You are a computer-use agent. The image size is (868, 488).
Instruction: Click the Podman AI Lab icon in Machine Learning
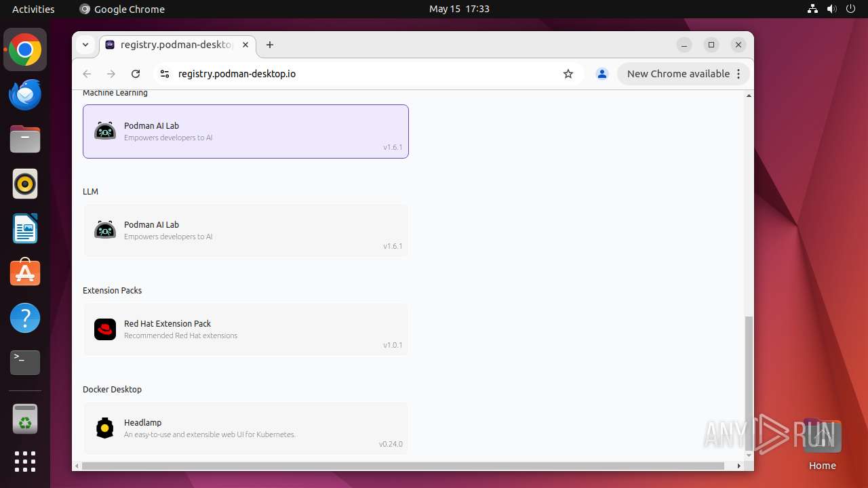click(105, 131)
